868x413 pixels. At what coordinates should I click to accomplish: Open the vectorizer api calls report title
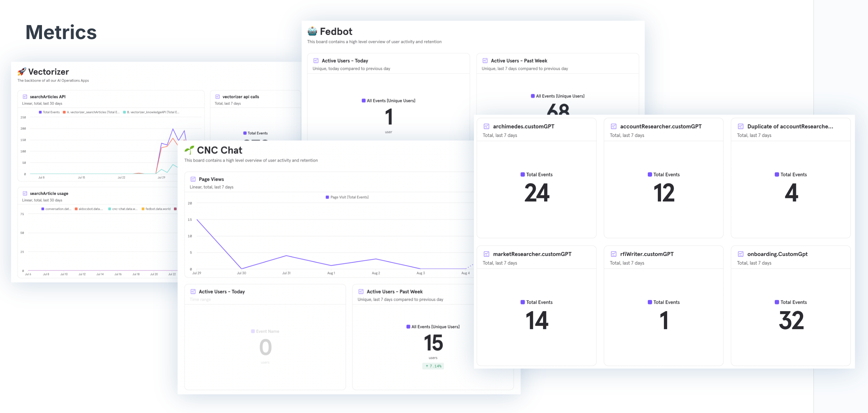(x=241, y=97)
